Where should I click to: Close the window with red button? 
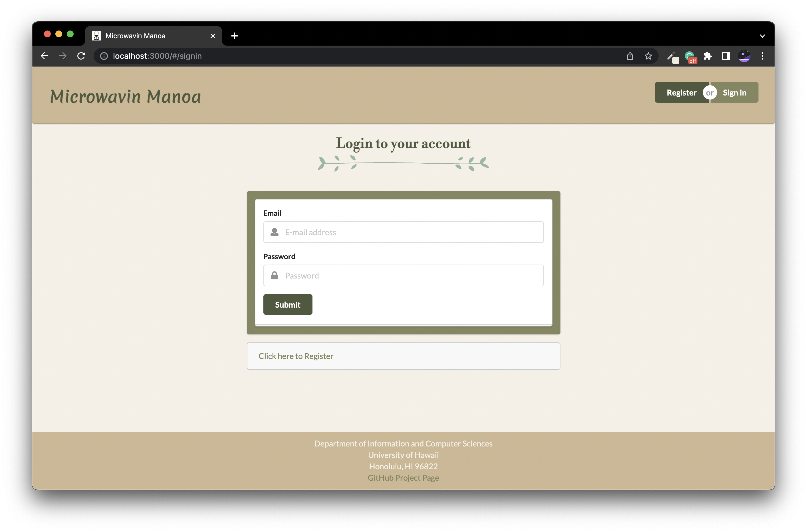(47, 34)
